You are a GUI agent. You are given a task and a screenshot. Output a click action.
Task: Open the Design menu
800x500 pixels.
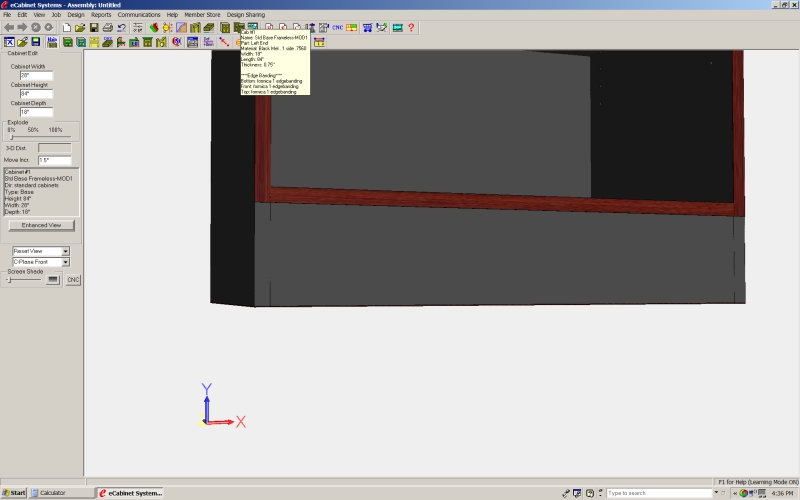[x=76, y=15]
